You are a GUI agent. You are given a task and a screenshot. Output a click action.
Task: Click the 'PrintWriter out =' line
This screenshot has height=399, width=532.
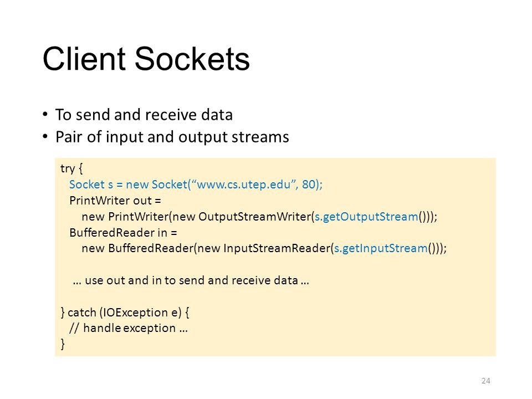pos(115,201)
